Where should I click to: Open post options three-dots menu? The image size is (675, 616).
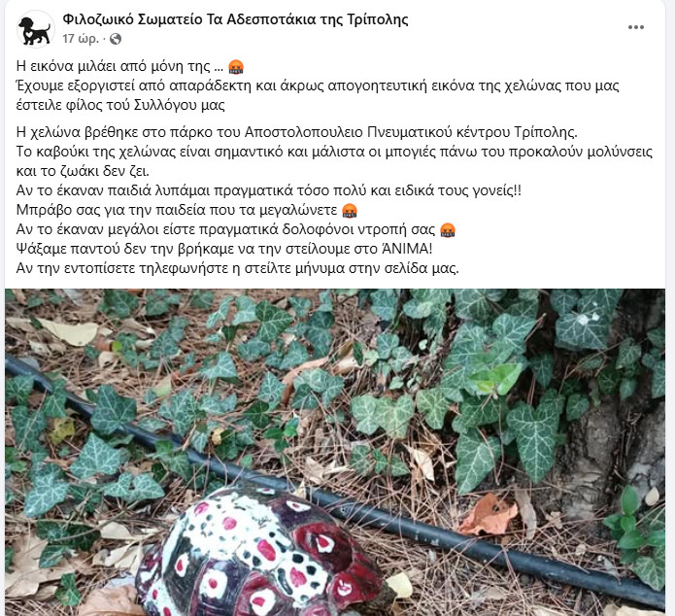pos(635,27)
